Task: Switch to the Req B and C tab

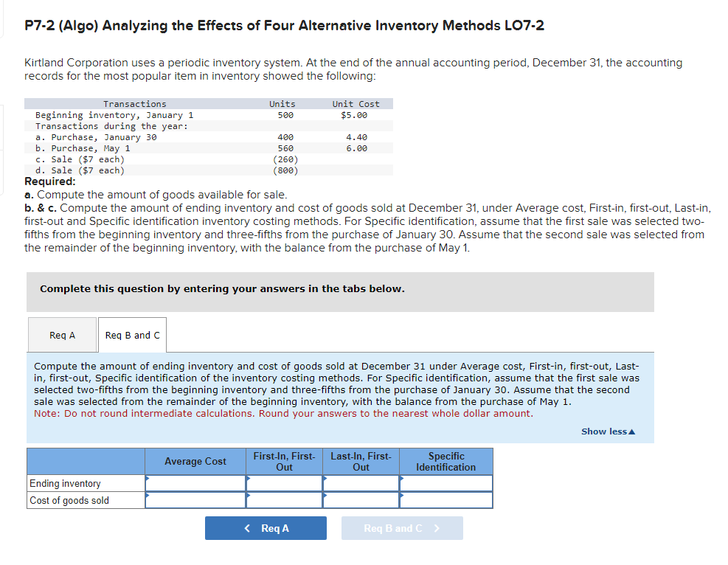Action: pyautogui.click(x=132, y=334)
